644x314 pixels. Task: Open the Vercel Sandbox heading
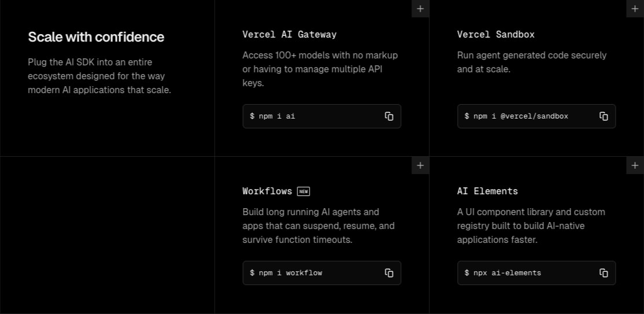tap(496, 35)
